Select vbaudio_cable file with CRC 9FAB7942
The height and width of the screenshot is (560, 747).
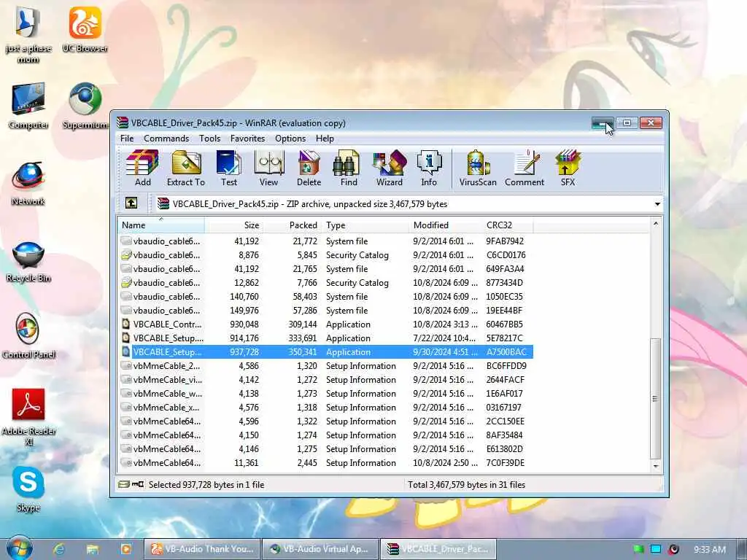(325, 241)
